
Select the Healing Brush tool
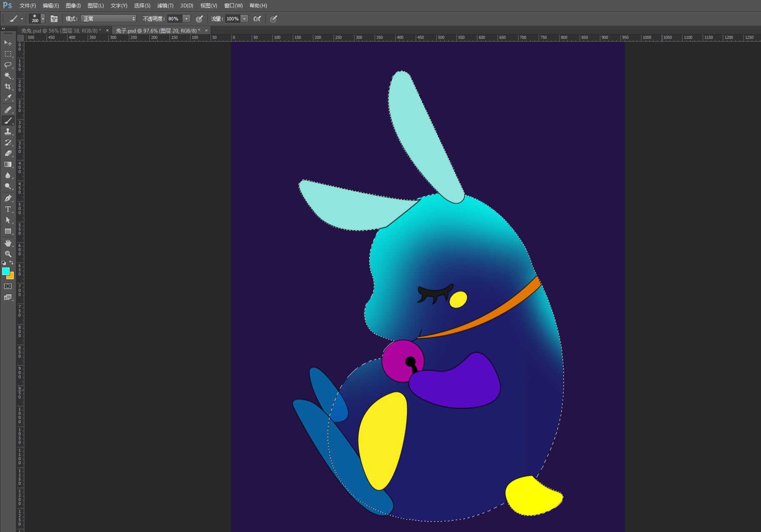[8, 110]
